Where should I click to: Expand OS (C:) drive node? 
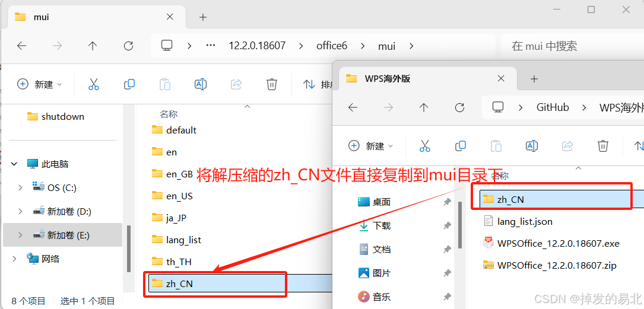[20, 187]
